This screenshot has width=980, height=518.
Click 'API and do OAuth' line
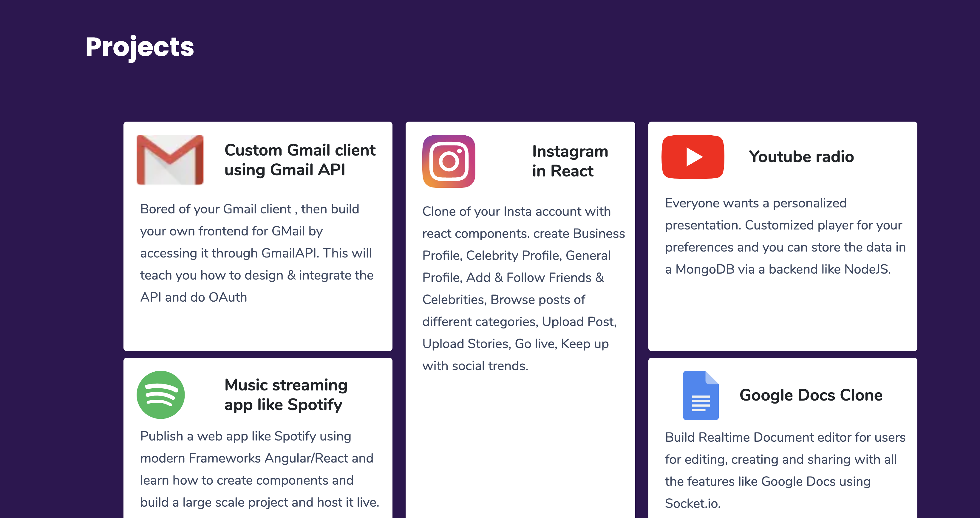pyautogui.click(x=193, y=297)
